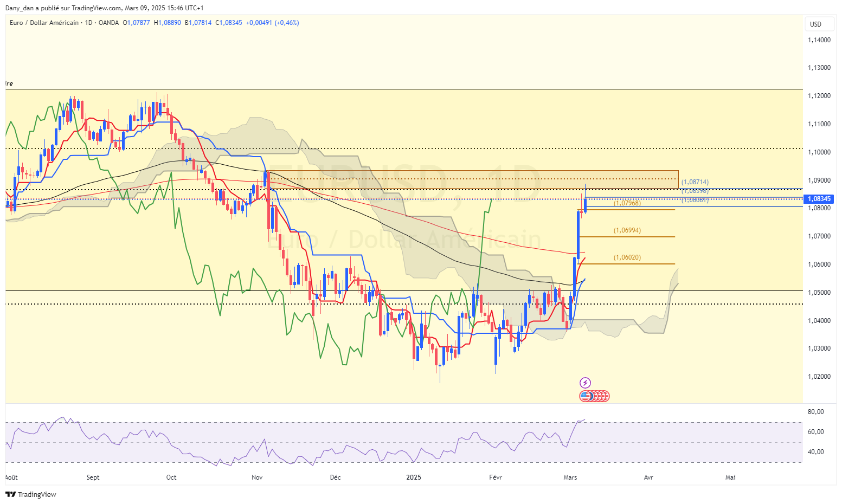Click the 1,14000 price axis label

(x=819, y=40)
